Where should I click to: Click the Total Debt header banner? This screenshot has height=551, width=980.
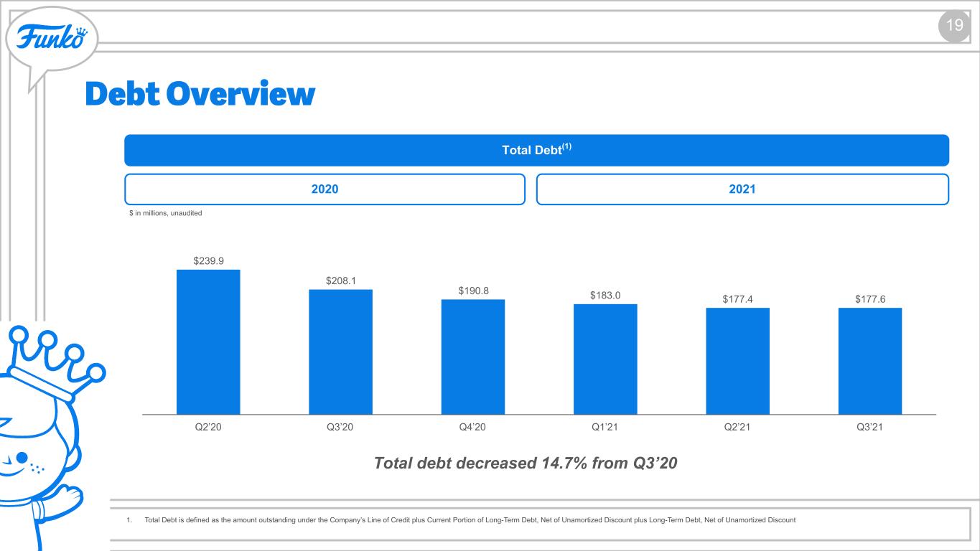[537, 150]
